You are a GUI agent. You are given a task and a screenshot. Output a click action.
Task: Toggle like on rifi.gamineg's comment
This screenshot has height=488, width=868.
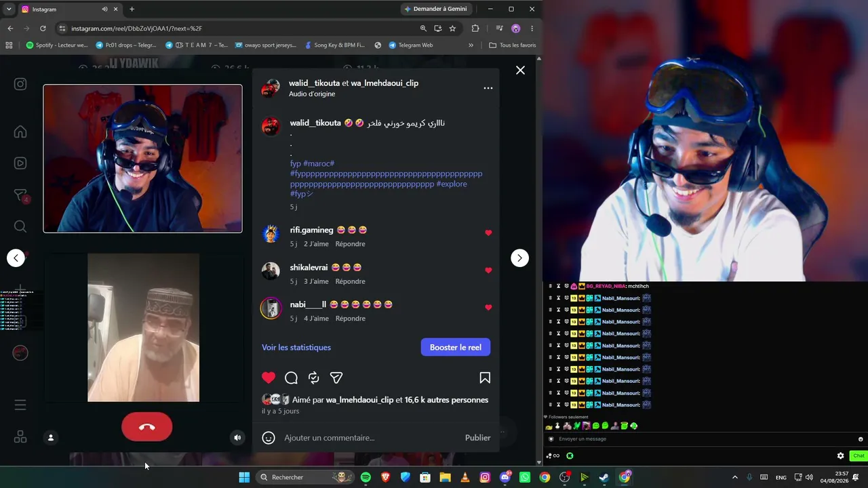click(488, 232)
